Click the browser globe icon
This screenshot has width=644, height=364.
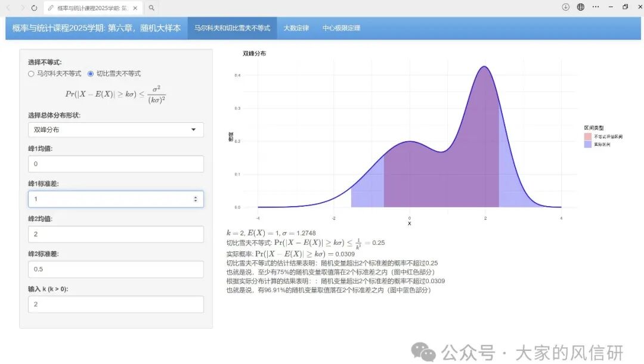click(x=580, y=6)
